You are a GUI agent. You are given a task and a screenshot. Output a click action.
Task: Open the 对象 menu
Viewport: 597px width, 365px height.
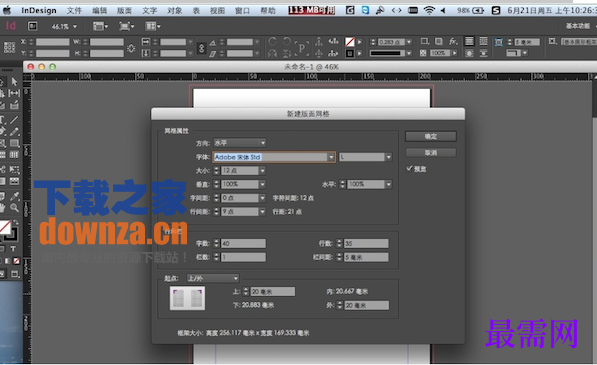point(175,10)
